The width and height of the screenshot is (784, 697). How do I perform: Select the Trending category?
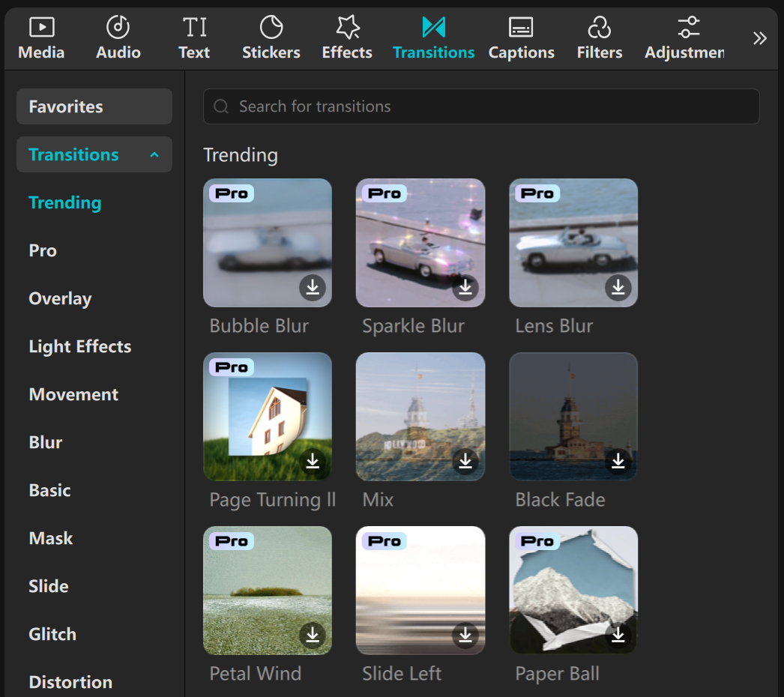(x=65, y=202)
